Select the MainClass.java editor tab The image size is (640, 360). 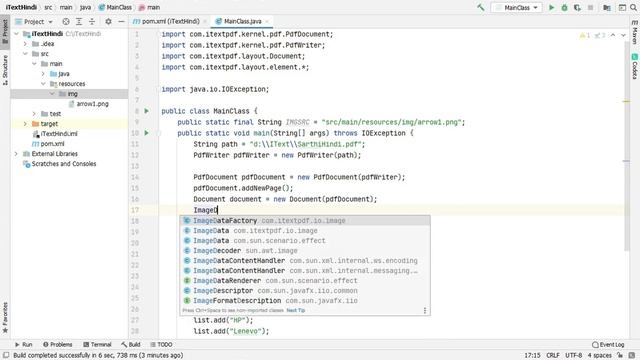pyautogui.click(x=242, y=21)
